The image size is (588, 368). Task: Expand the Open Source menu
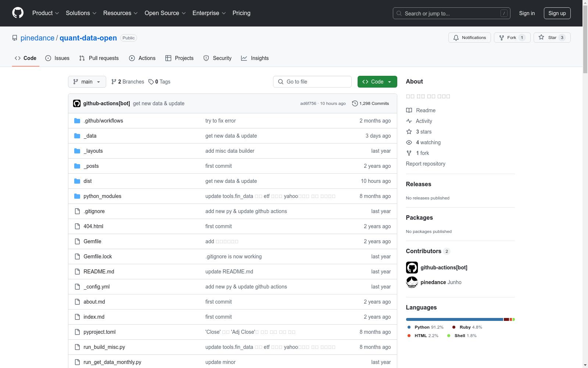point(165,13)
